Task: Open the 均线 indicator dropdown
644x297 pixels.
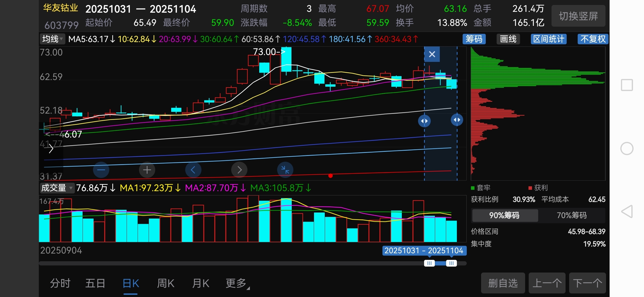Action: [52, 39]
